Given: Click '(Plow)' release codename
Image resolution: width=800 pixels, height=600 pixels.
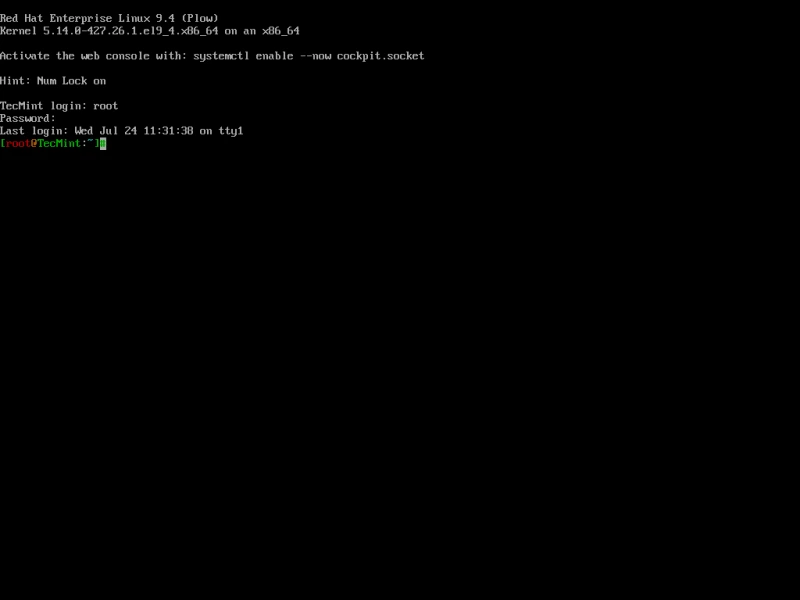Looking at the screenshot, I should click(x=200, y=19).
